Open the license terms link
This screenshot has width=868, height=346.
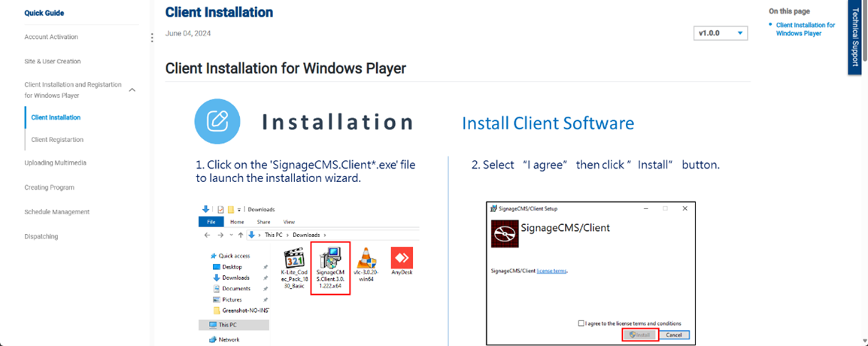tap(551, 270)
